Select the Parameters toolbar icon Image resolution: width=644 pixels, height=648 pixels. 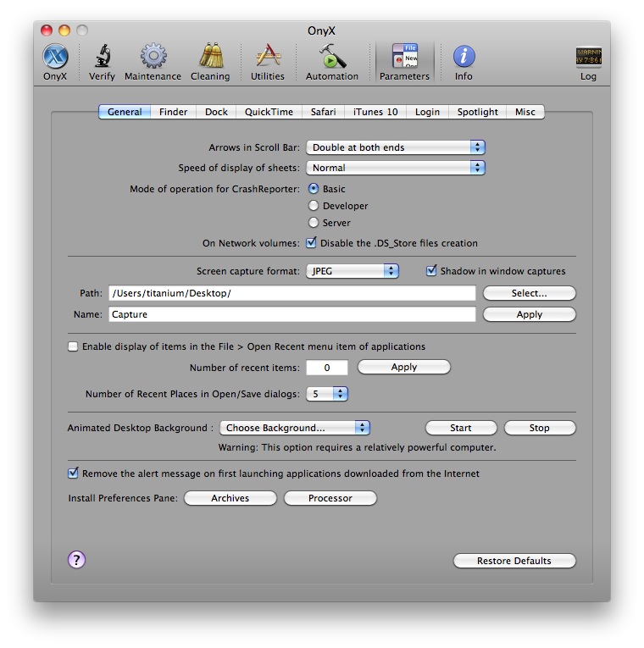[x=404, y=62]
